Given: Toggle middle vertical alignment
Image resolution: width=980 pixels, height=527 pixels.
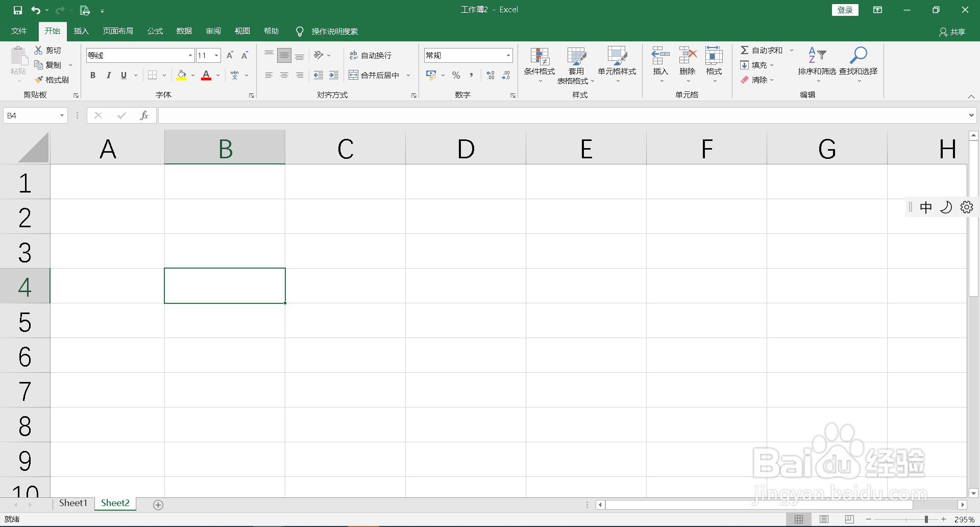Looking at the screenshot, I should 284,55.
